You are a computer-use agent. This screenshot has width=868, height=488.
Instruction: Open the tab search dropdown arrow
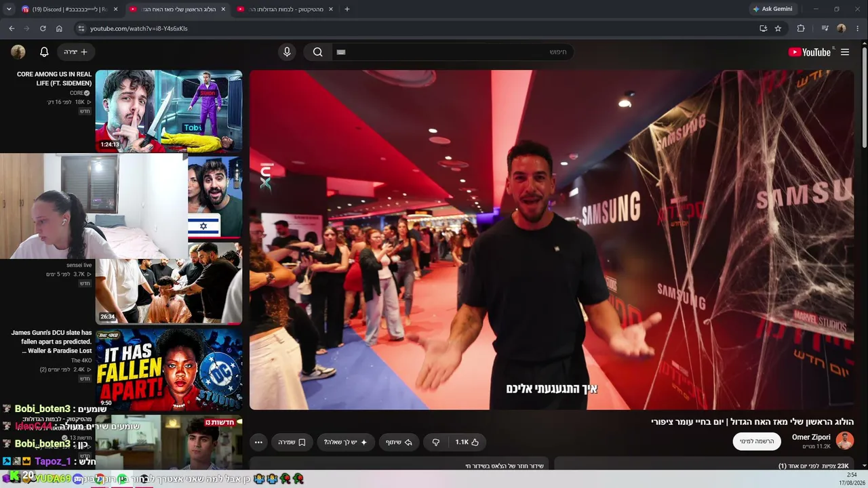point(9,9)
